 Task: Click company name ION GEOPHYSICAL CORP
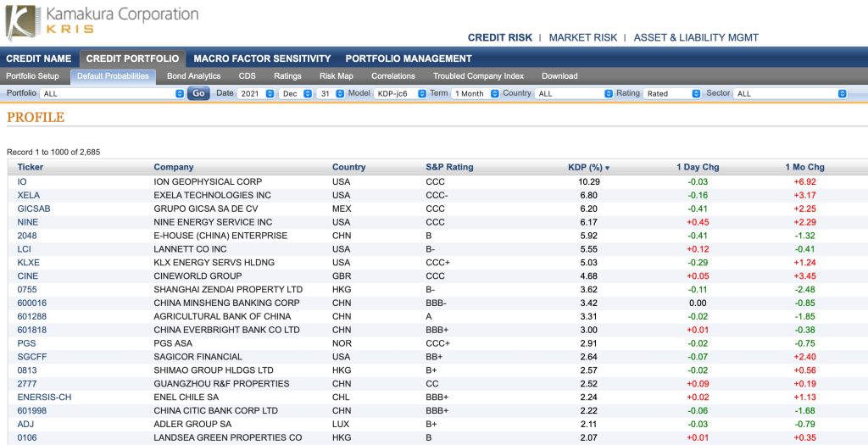click(x=209, y=181)
